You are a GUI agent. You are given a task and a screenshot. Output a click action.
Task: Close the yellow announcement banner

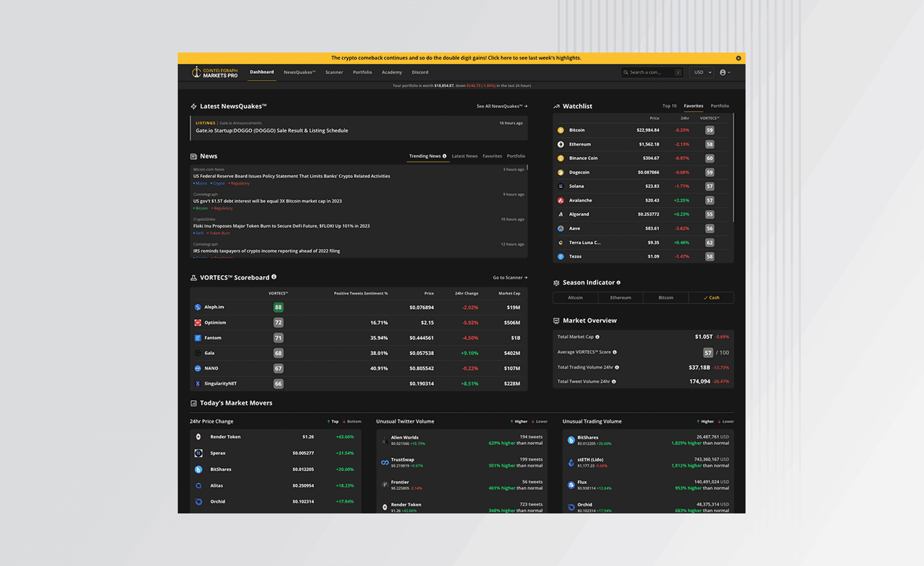click(x=738, y=58)
